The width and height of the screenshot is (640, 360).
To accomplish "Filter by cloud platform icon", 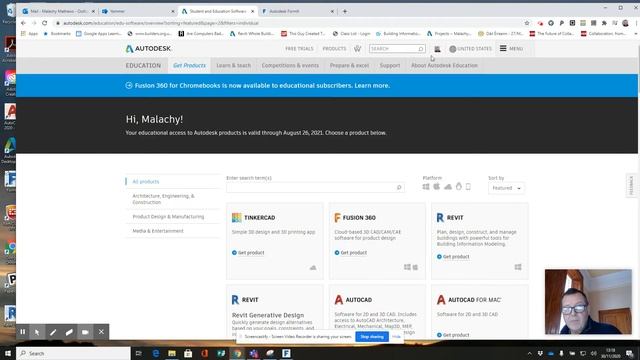I will (448, 187).
